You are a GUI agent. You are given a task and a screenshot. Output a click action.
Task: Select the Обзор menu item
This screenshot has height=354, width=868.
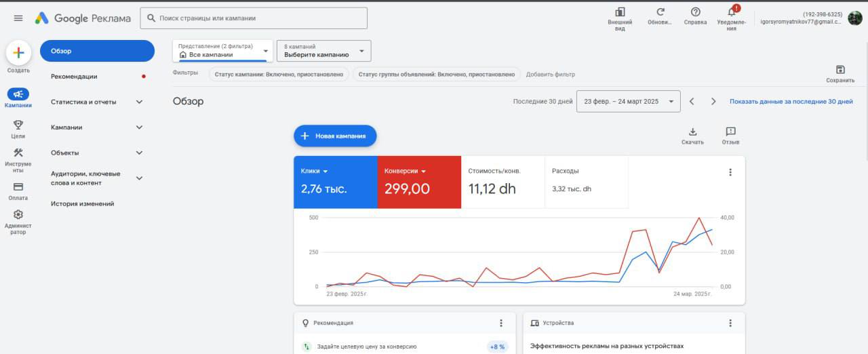point(97,51)
